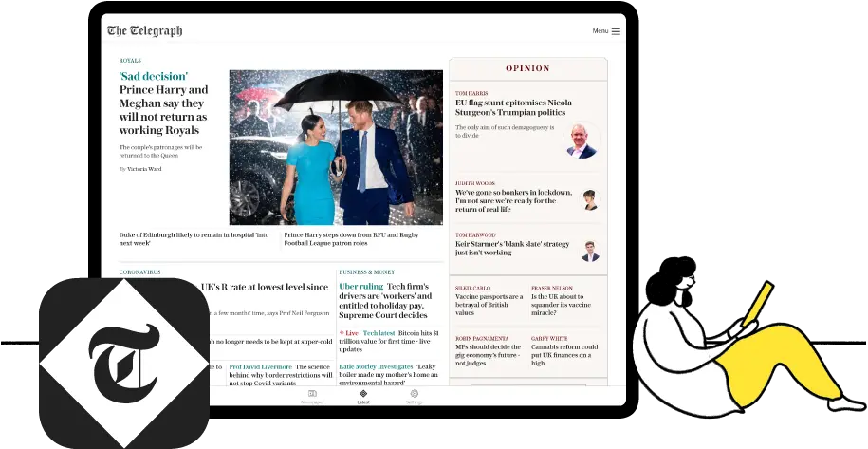Screen dimensions: 868x449
Task: Open Garry White cannabis reform column
Action: click(564, 355)
